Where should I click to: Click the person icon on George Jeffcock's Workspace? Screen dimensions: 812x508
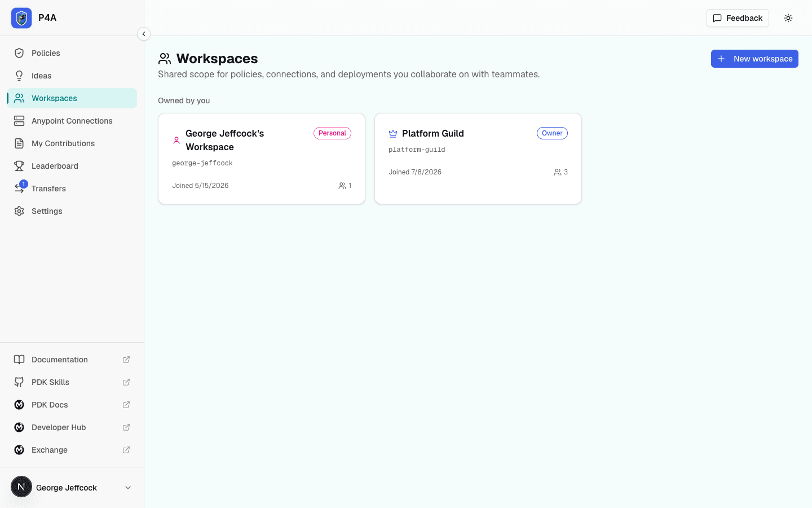176,141
